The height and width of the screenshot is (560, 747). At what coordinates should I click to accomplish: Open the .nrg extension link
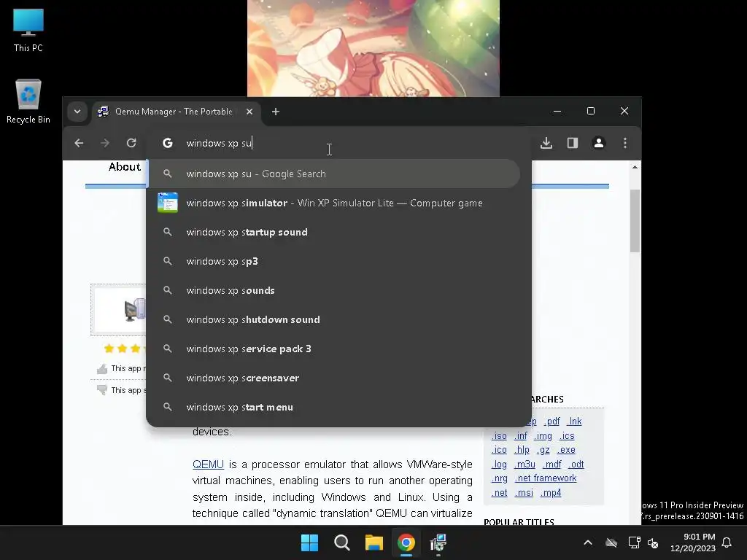coord(499,478)
